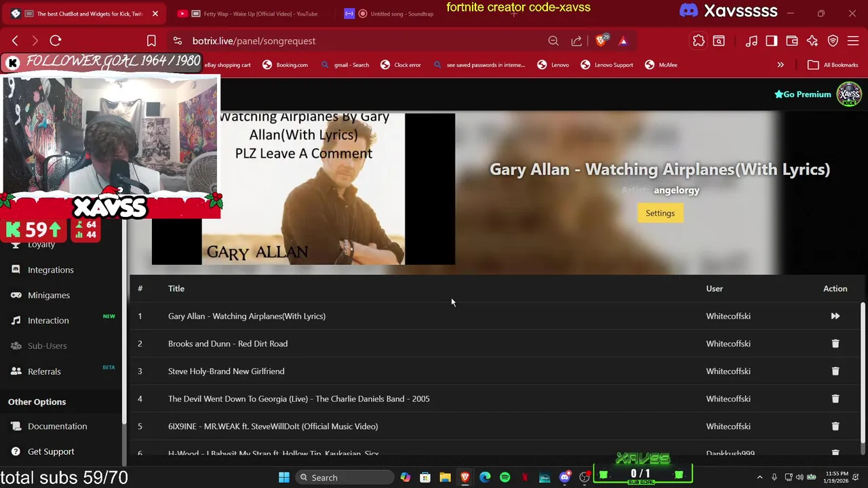Open Integrations in the sidebar
The height and width of the screenshot is (488, 868).
50,270
